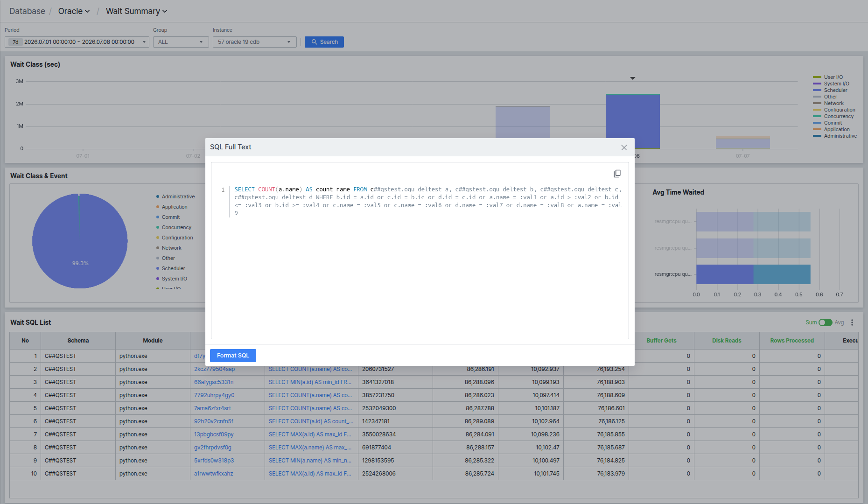Open SELECT MAX(a.name) AS max SQL text

click(x=310, y=448)
